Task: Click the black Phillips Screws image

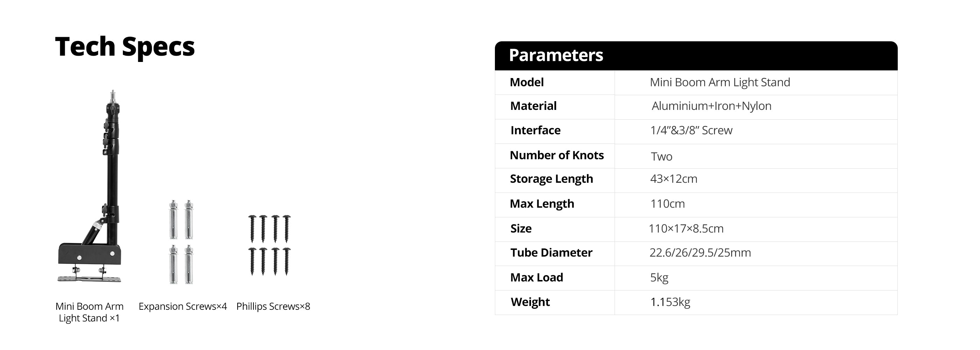Action: click(x=269, y=245)
